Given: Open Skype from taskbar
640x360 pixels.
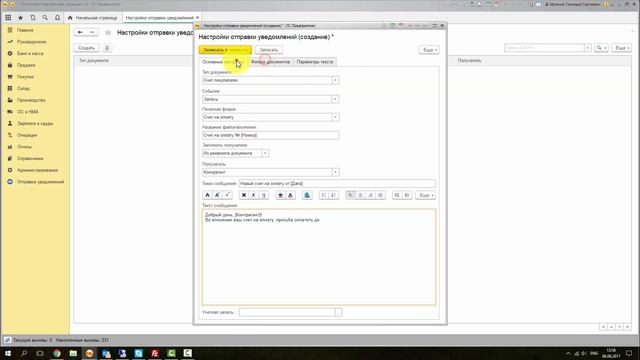Looking at the screenshot, I should (138, 353).
